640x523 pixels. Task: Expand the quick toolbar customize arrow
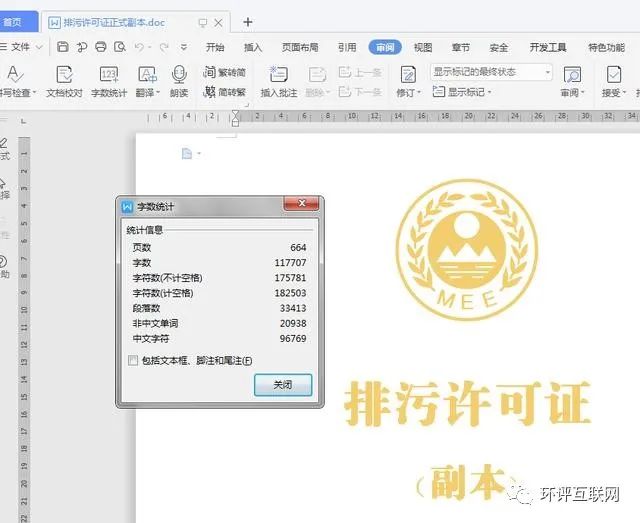(x=184, y=47)
